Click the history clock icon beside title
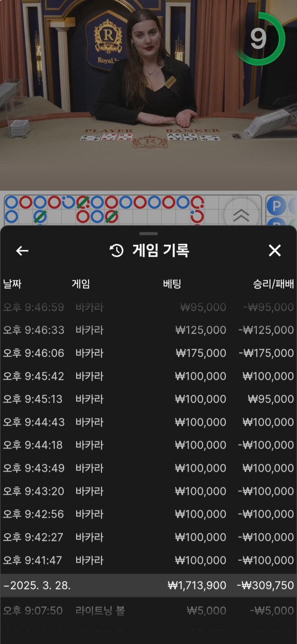The width and height of the screenshot is (297, 644). (x=116, y=251)
